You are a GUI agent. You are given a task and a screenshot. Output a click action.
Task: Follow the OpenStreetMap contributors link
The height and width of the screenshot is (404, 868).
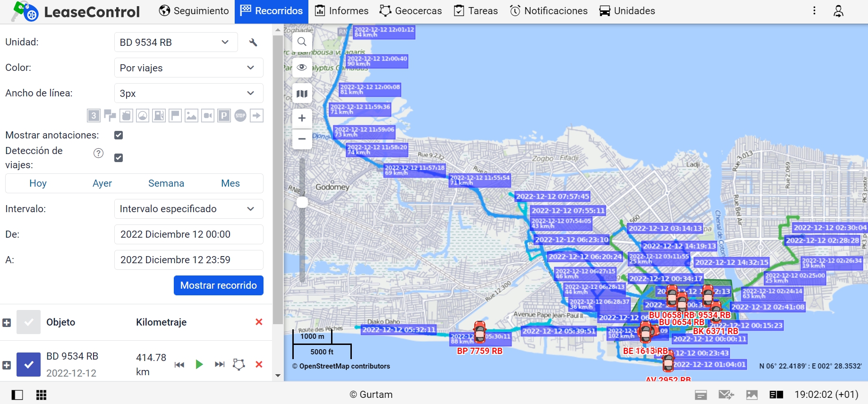pos(345,366)
